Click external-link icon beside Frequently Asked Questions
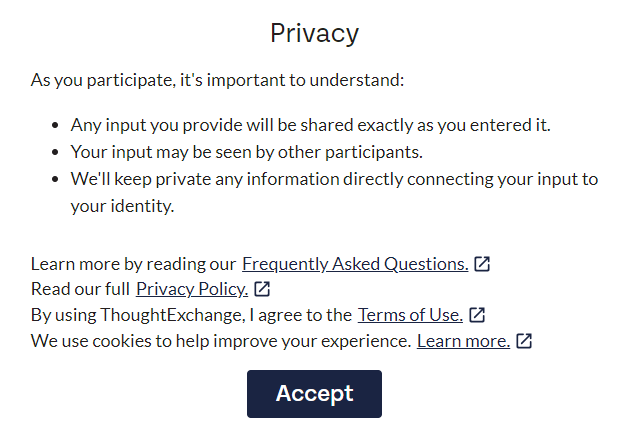 [482, 264]
